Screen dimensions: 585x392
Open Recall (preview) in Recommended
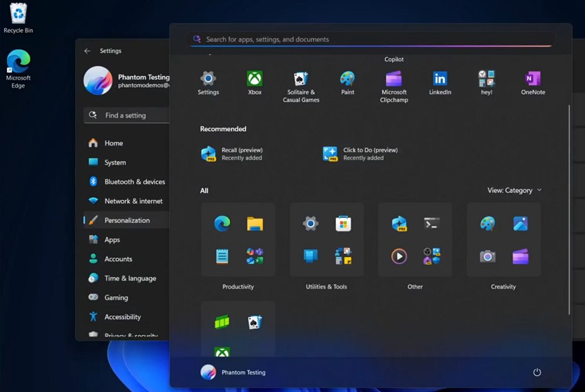coord(232,154)
